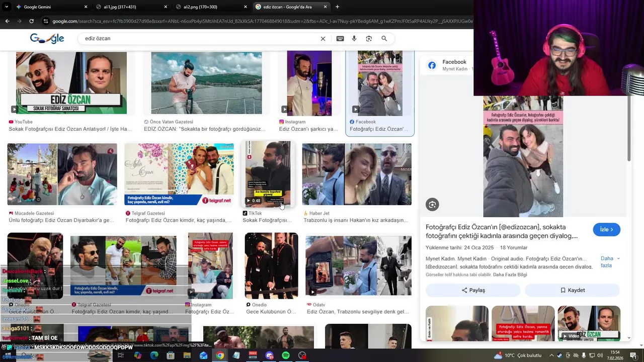Go to the Google logo homepage
644x362 pixels.
pos(47,39)
